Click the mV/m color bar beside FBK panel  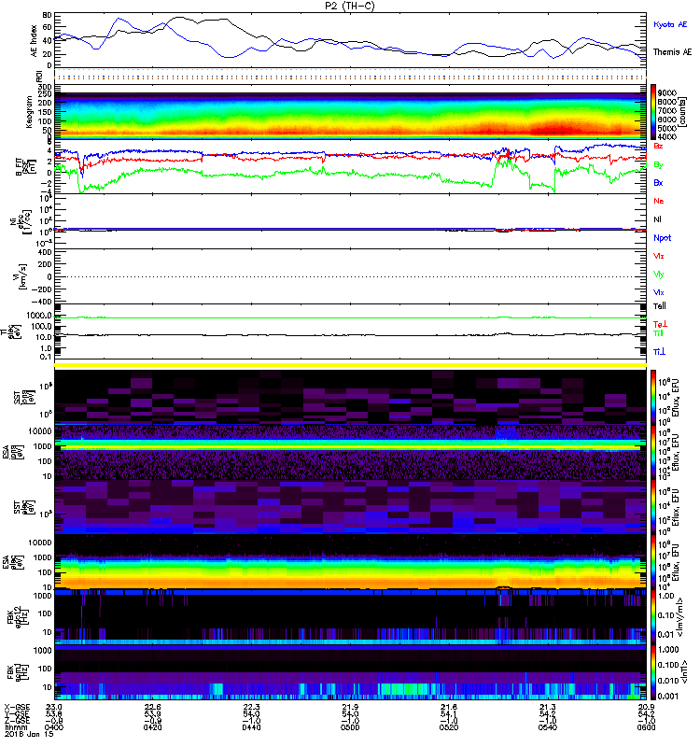click(653, 616)
